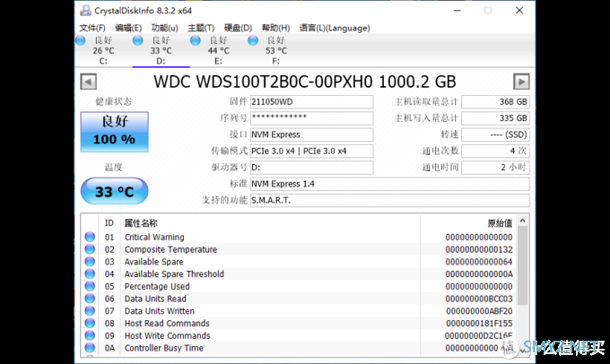This screenshot has width=610, height=364.
Task: Click the rotation rate field ---- (SSD)
Action: click(x=495, y=134)
